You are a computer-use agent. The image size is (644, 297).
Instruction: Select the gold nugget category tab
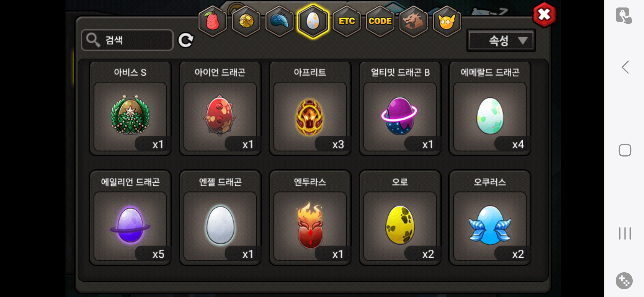[x=246, y=21]
